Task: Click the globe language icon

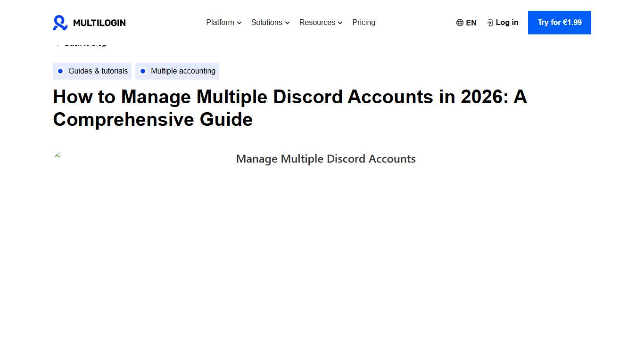Action: [x=459, y=22]
